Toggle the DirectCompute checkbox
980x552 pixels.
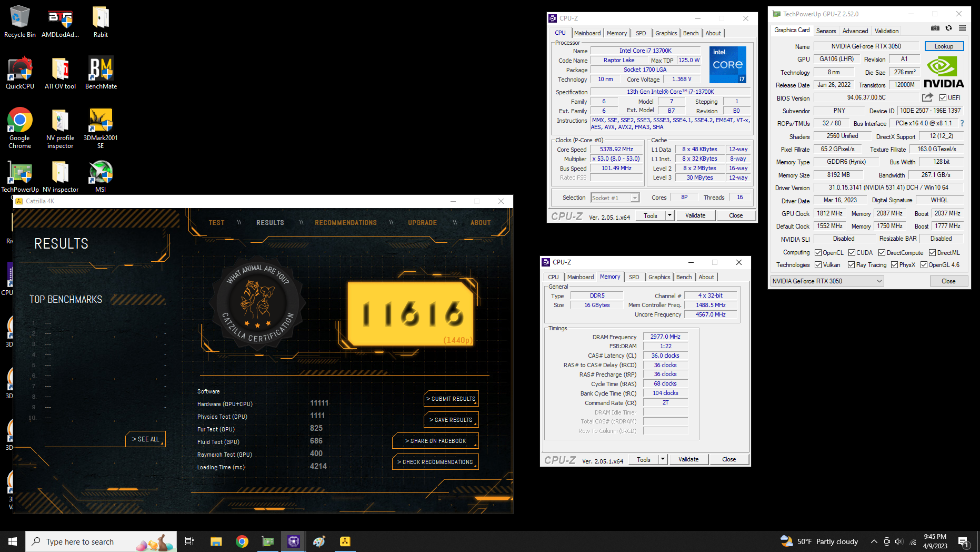tap(882, 253)
